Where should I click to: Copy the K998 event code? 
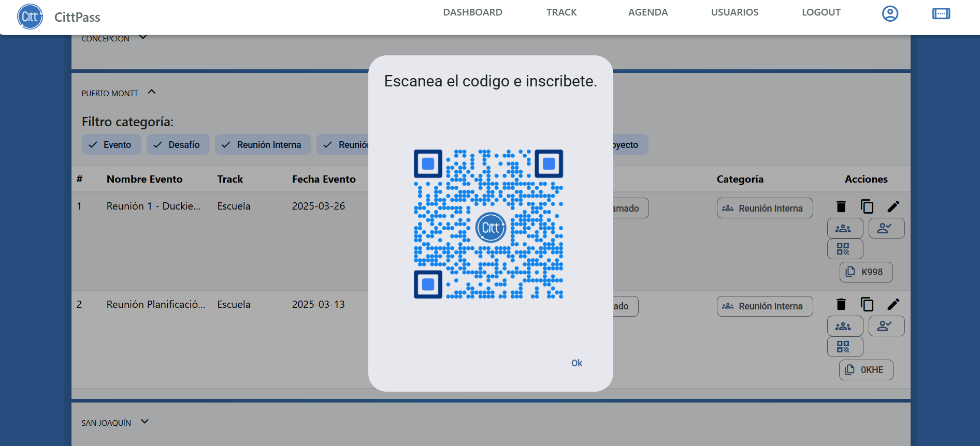866,272
